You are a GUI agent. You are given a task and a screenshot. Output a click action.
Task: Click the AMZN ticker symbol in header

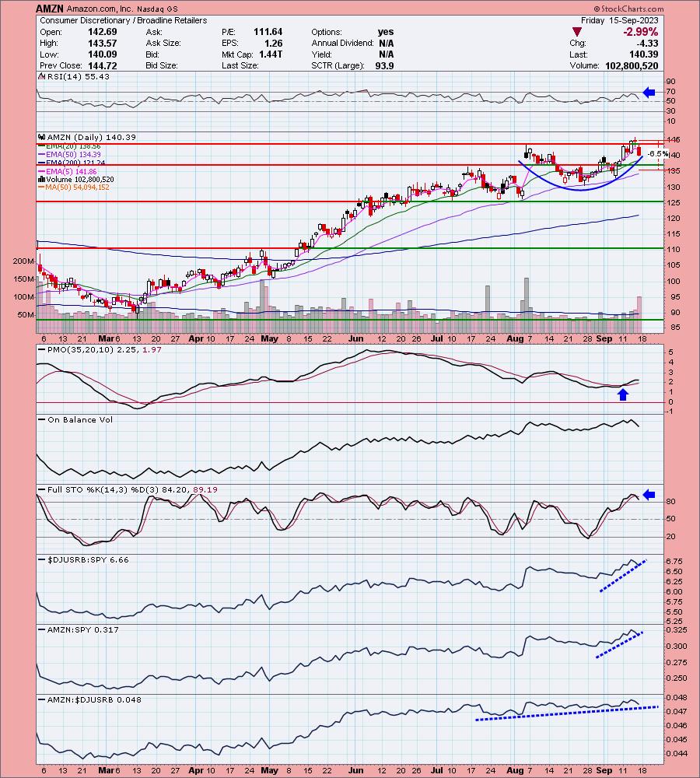pyautogui.click(x=50, y=9)
